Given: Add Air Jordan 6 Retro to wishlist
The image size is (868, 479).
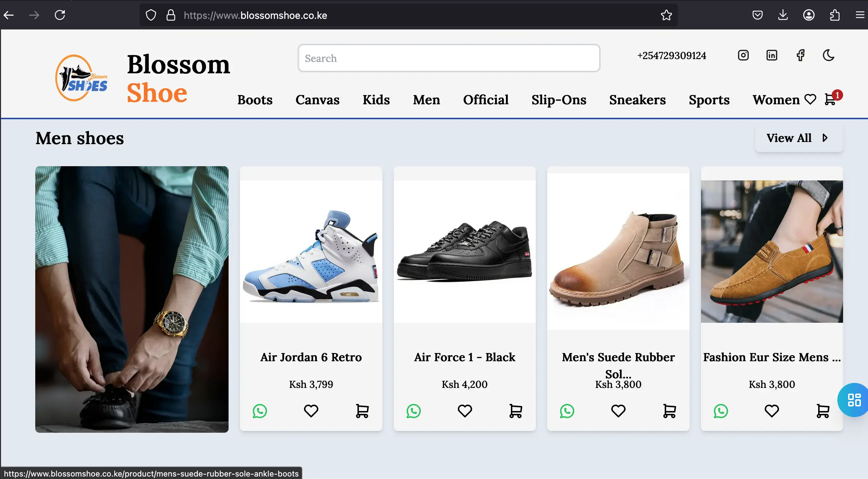Looking at the screenshot, I should point(311,411).
